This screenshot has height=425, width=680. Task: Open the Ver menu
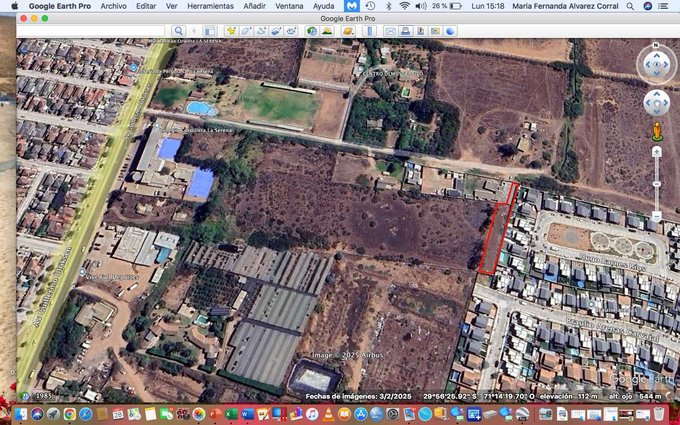[172, 6]
